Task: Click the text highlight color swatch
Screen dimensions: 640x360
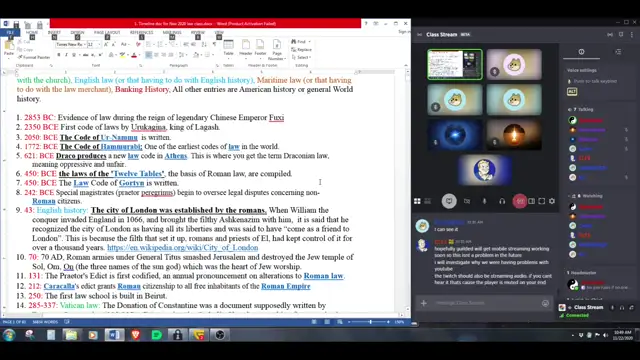Action: (122, 55)
